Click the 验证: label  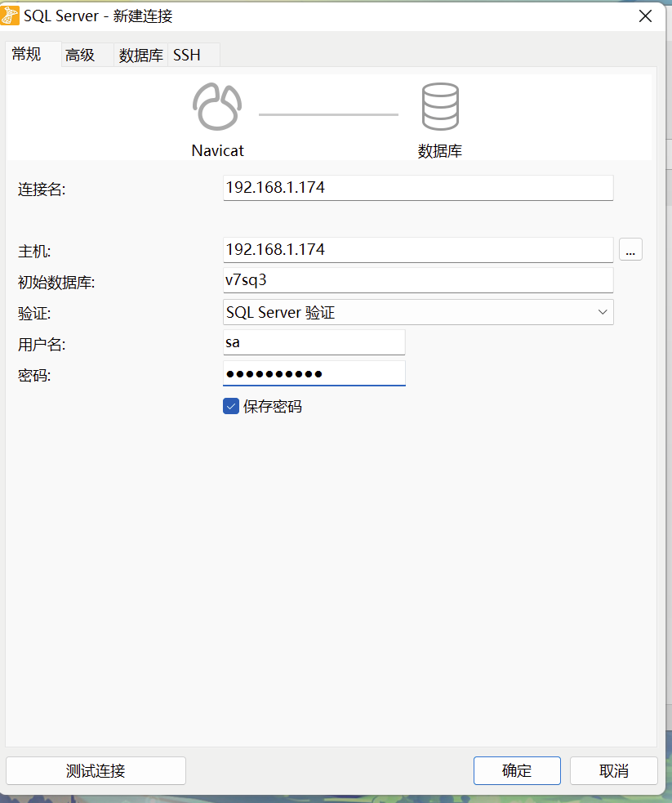(34, 314)
